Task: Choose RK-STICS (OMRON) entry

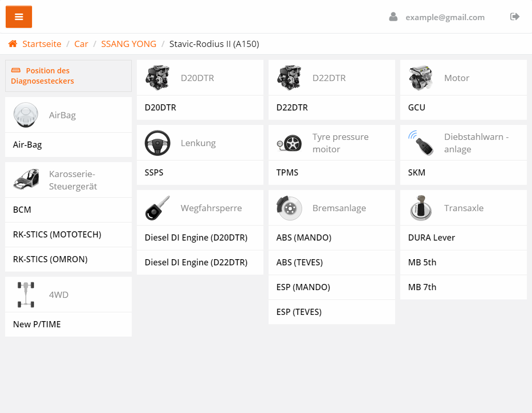Action: pyautogui.click(x=50, y=259)
